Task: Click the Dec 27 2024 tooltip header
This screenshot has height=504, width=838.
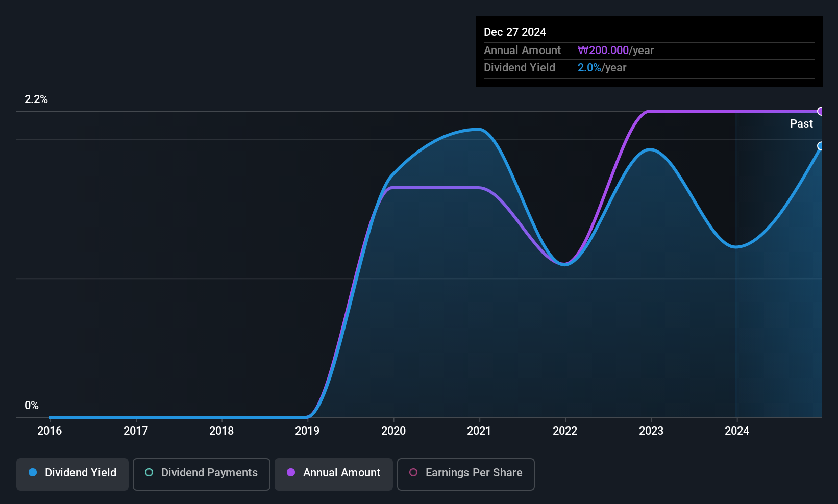Action: (515, 32)
